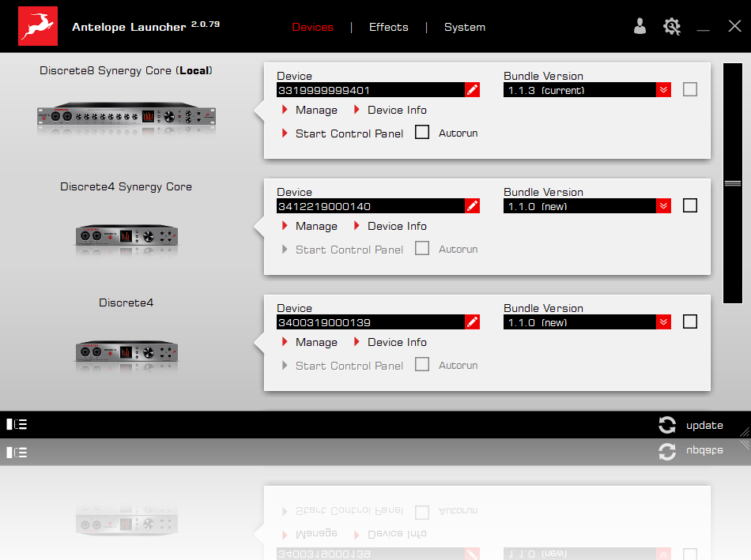Viewport: 751px width, 560px height.
Task: Edit device name 3412219000140 with pencil icon
Action: [472, 206]
